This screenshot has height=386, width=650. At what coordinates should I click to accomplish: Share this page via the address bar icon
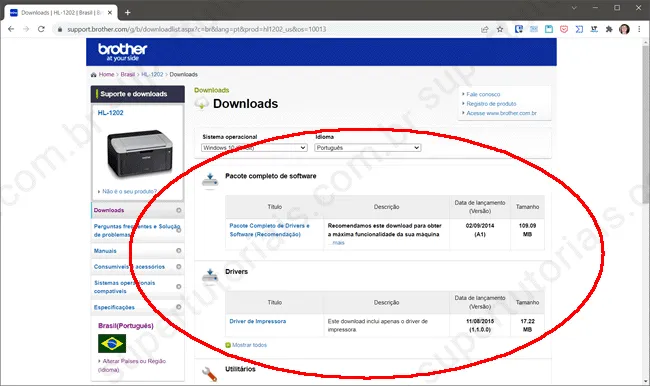(485, 29)
